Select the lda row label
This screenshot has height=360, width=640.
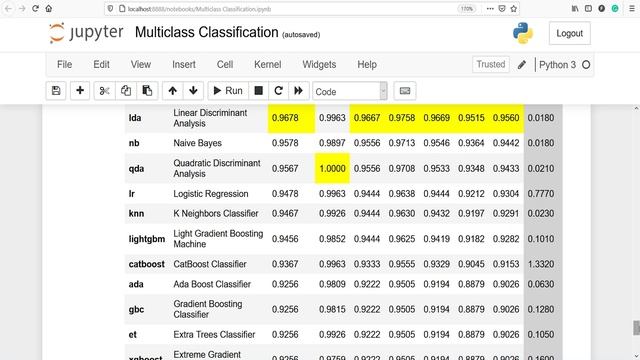tap(135, 118)
